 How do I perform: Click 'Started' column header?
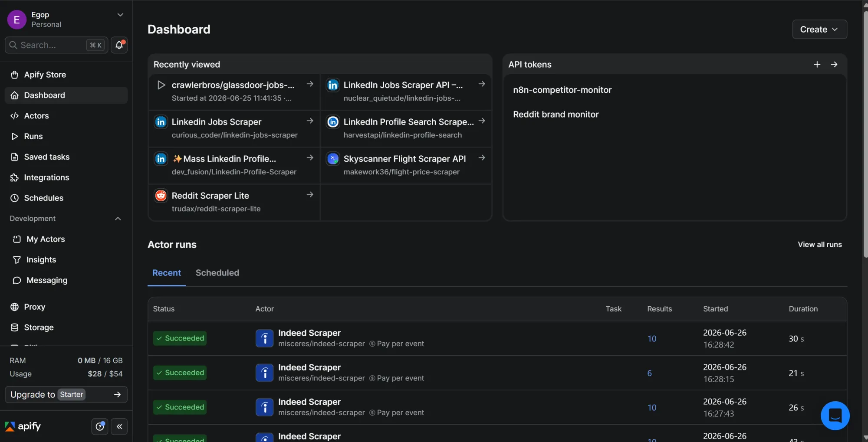click(715, 309)
